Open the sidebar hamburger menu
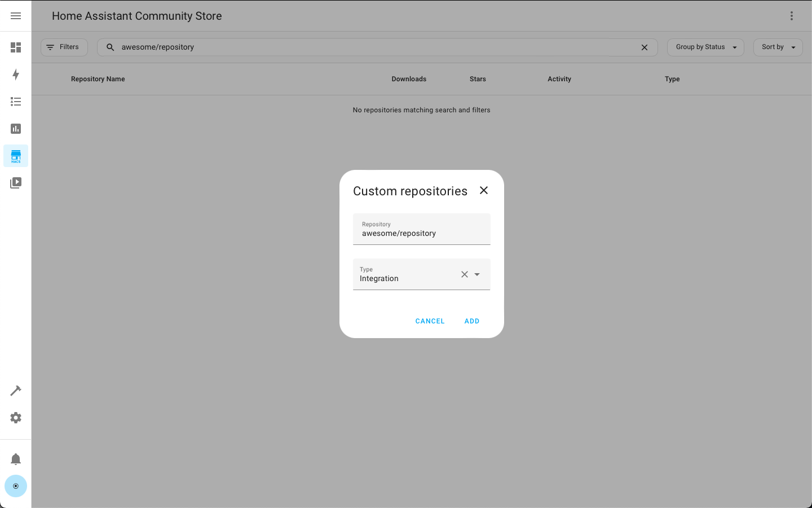Image resolution: width=812 pixels, height=508 pixels. [x=16, y=15]
